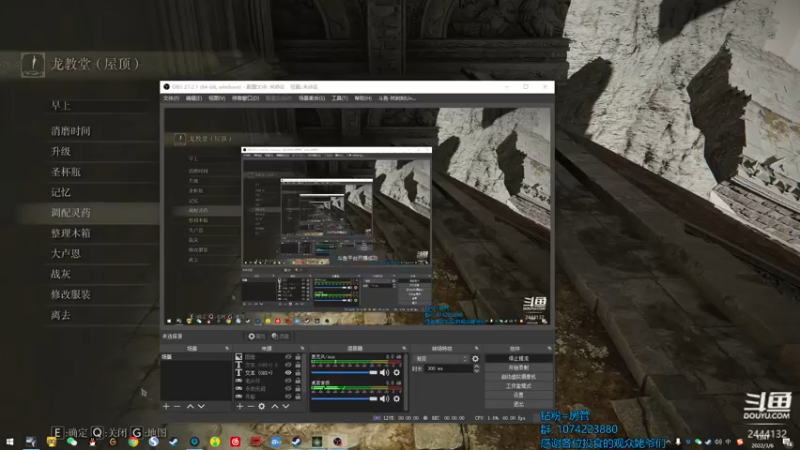Click the image source icon in Sources list

point(239,357)
